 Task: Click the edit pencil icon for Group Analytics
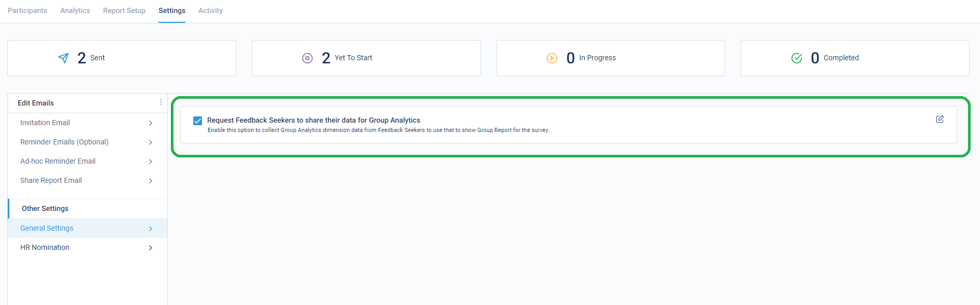(x=939, y=120)
